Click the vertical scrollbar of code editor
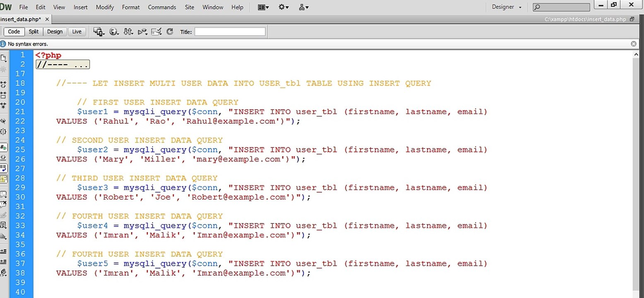This screenshot has width=644, height=298. click(636, 174)
